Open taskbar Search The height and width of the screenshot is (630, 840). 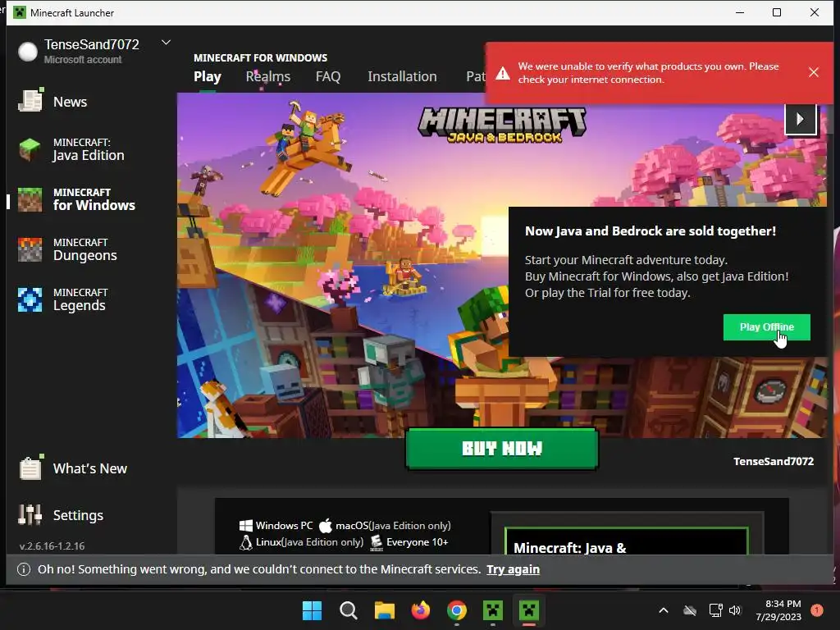[x=348, y=610]
